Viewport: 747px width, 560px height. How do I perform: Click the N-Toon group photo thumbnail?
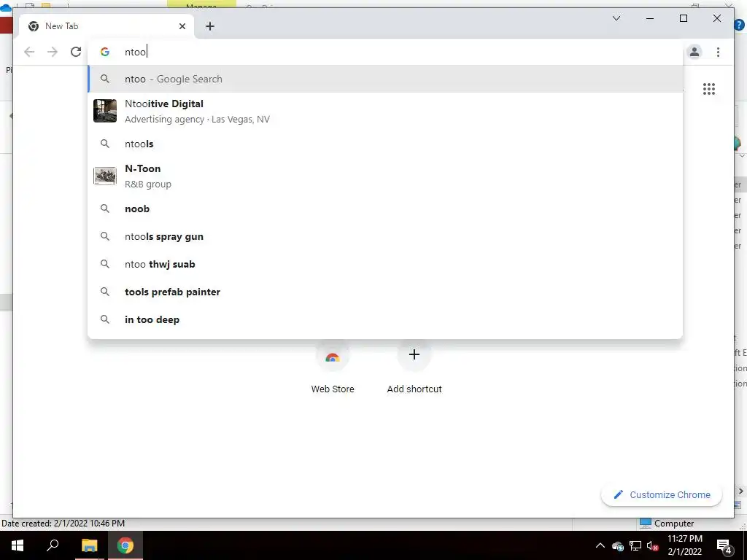(x=105, y=176)
